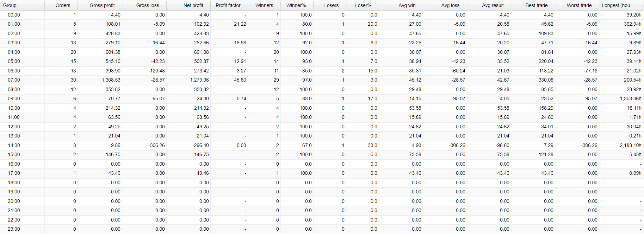
Task: Click the Longest (hours) column header
Action: pos(621,5)
